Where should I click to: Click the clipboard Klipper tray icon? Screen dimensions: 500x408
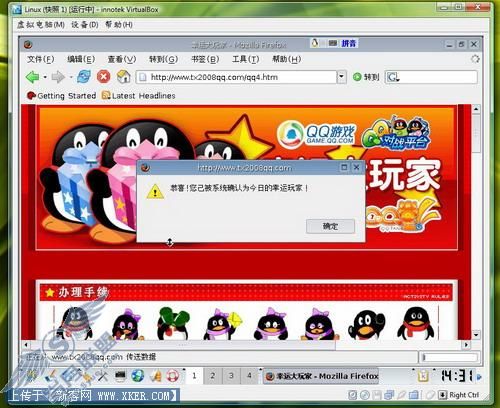coord(423,376)
